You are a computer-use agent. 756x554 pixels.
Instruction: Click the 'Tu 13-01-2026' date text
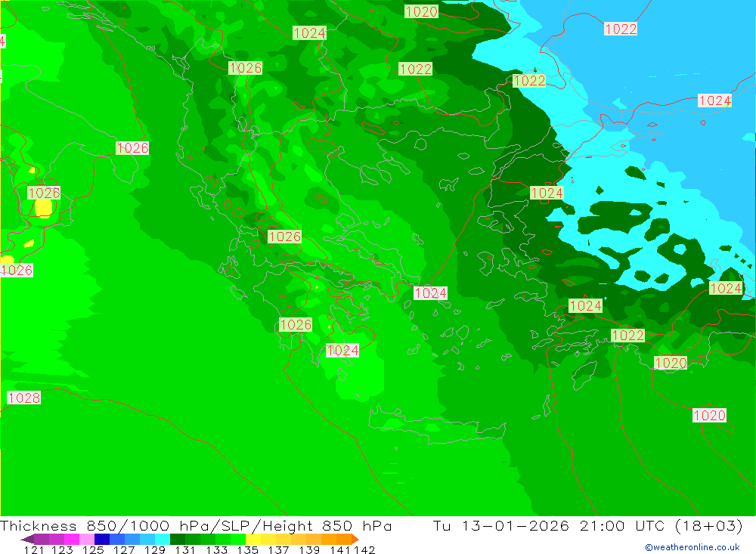pyautogui.click(x=500, y=525)
